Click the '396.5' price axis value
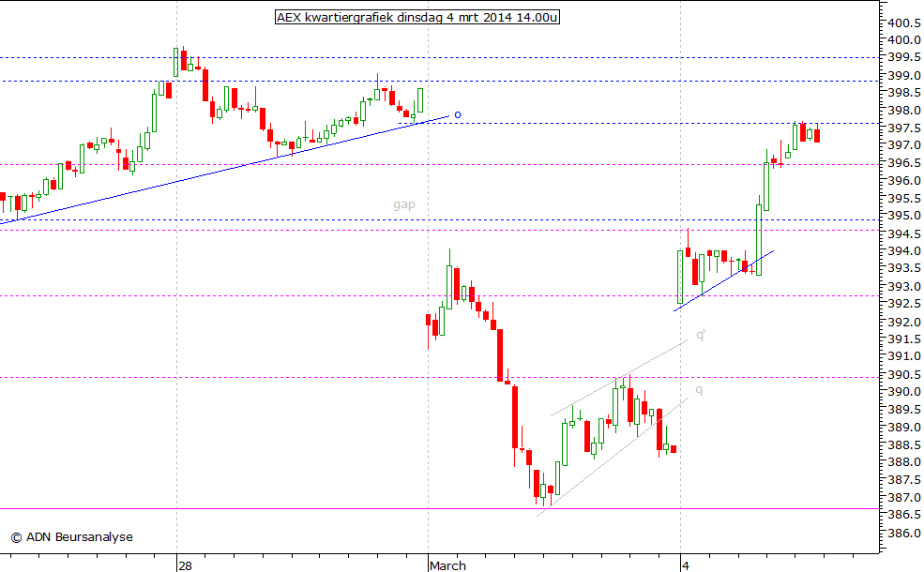Screen dimensions: 924x572 coord(904,162)
